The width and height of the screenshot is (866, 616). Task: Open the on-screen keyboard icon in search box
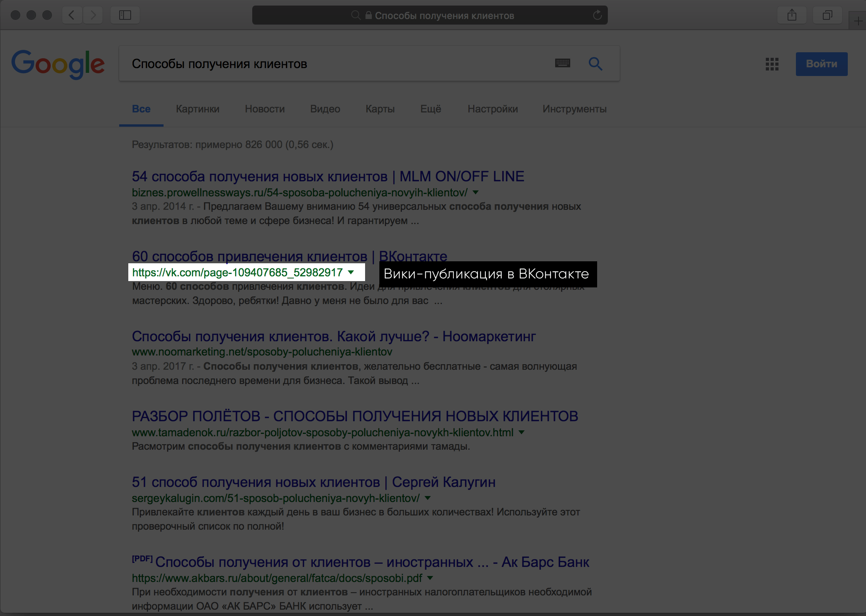coord(563,63)
